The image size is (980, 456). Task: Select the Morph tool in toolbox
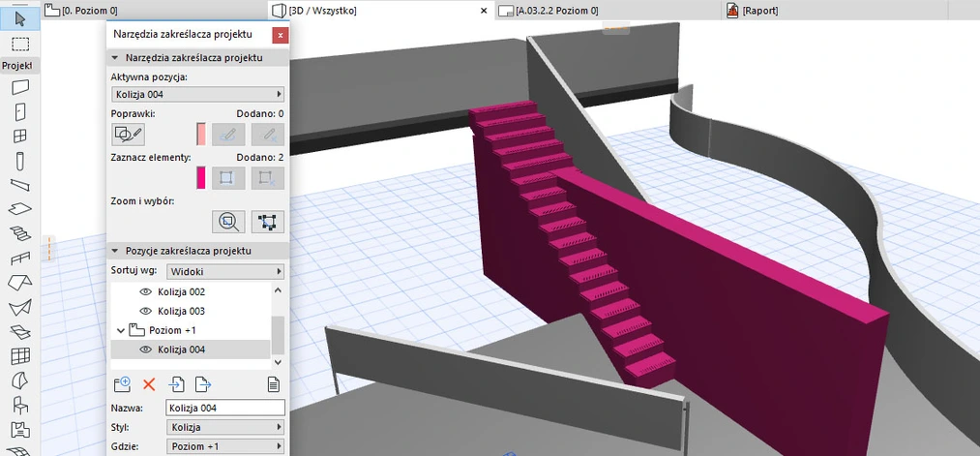click(x=20, y=380)
